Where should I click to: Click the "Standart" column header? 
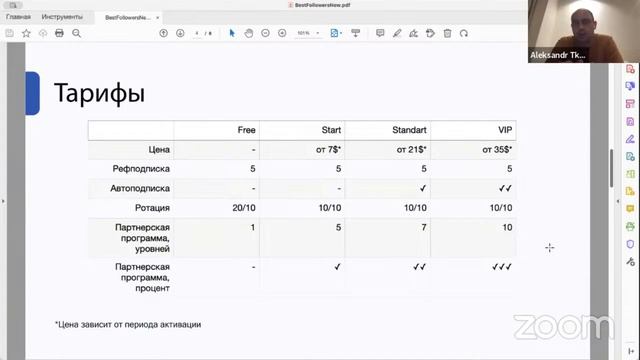tap(409, 130)
